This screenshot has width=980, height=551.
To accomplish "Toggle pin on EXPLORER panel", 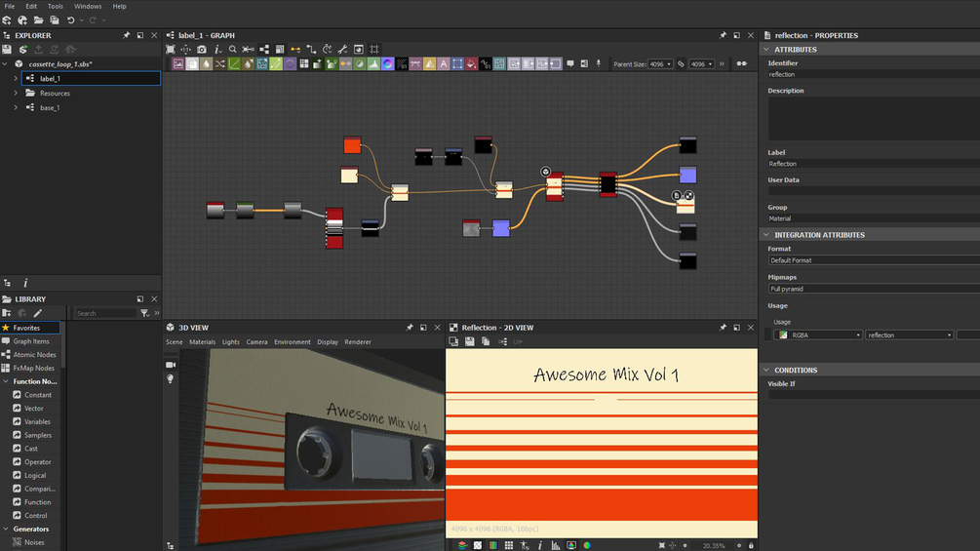I will (x=126, y=36).
